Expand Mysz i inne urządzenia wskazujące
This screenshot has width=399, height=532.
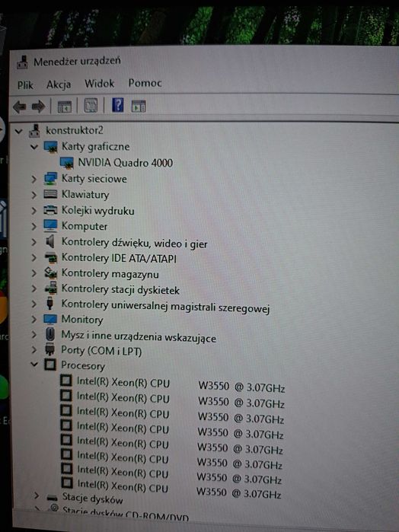[34, 335]
